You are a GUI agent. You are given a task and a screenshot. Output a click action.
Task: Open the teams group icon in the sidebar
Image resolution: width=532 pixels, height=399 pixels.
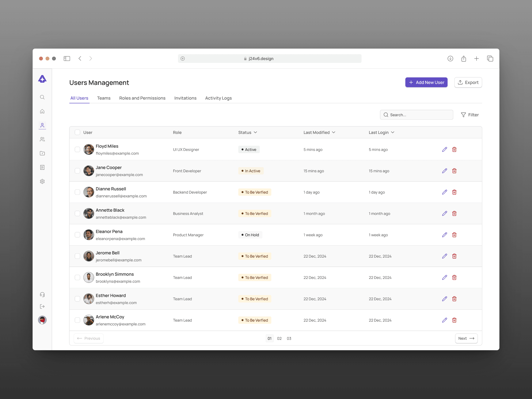[x=42, y=139]
